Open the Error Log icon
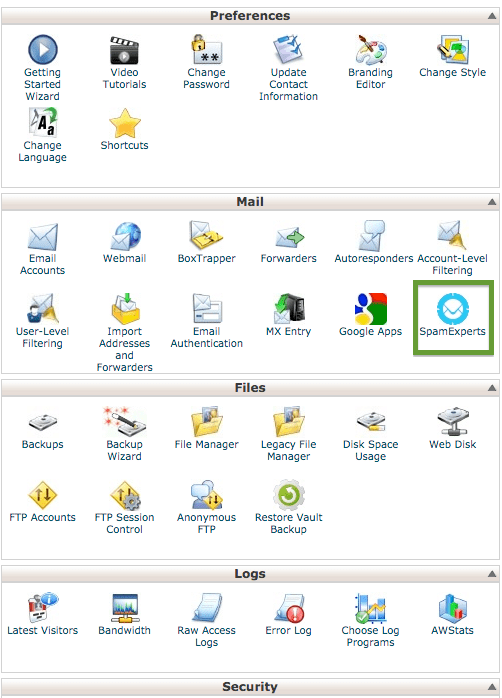 pos(289,607)
